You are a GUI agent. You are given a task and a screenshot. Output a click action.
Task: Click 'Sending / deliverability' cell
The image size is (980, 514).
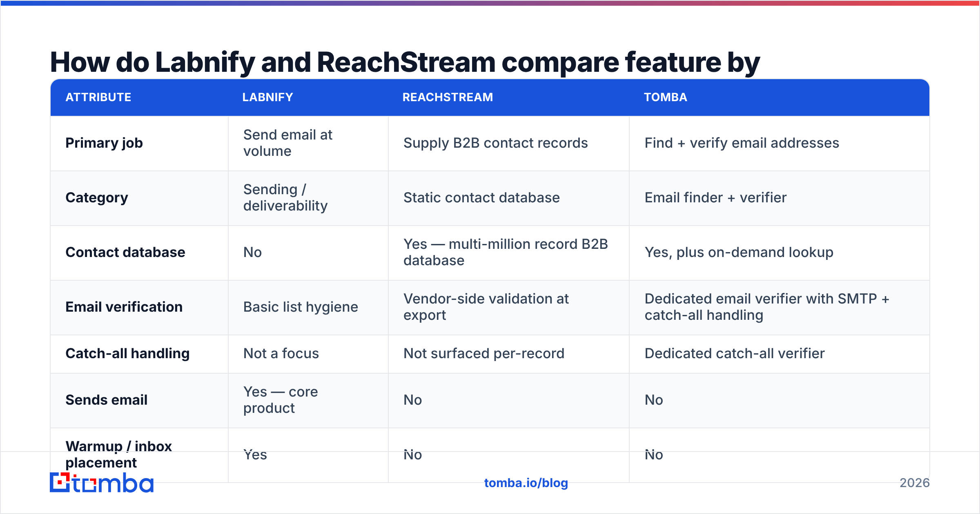pyautogui.click(x=285, y=197)
